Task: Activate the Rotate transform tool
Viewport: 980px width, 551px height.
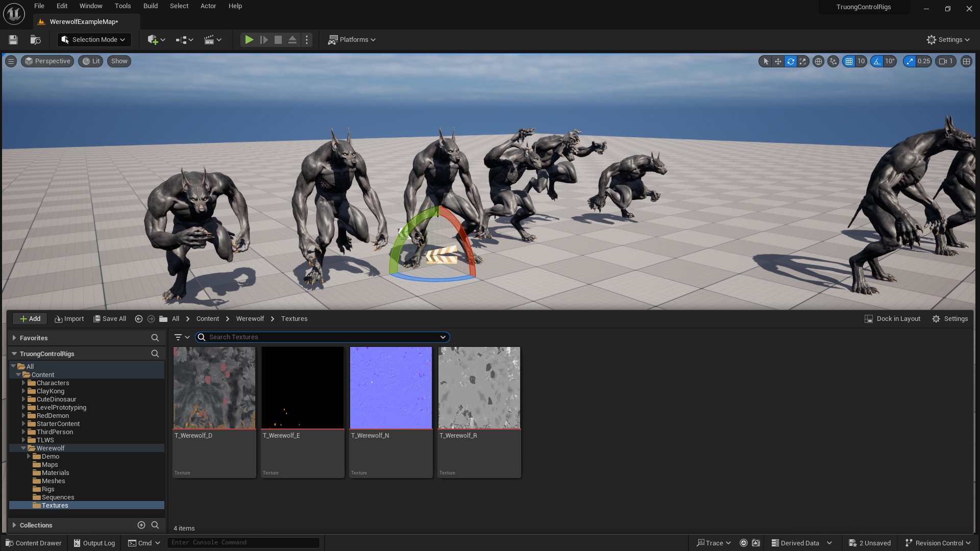Action: click(791, 61)
